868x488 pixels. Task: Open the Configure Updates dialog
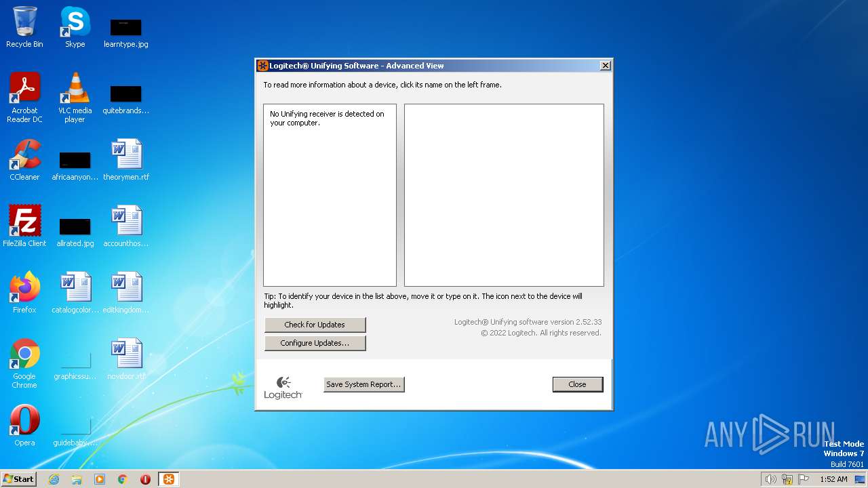[x=315, y=343]
